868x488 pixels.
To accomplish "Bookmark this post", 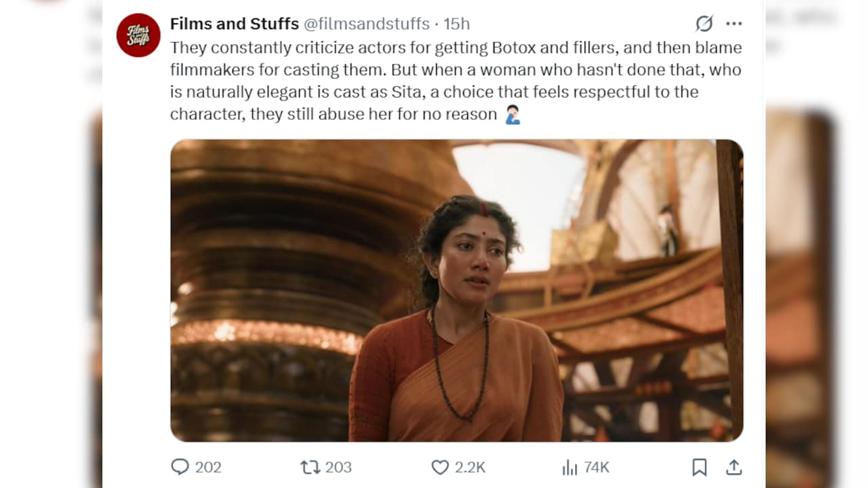I will tap(699, 467).
